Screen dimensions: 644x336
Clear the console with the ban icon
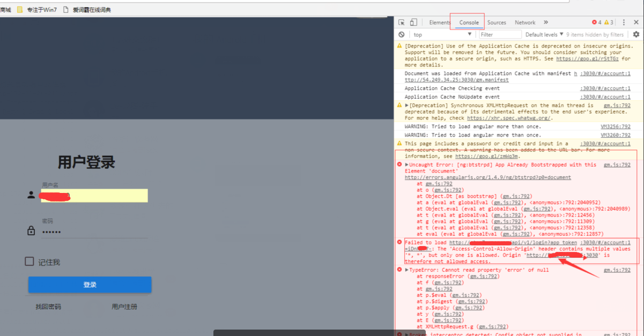tap(401, 34)
